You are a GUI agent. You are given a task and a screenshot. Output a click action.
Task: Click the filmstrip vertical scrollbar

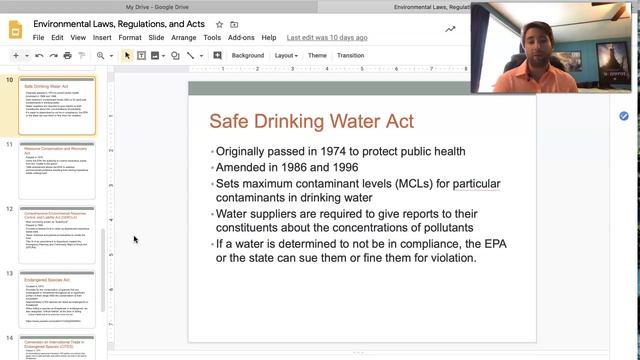point(103,269)
